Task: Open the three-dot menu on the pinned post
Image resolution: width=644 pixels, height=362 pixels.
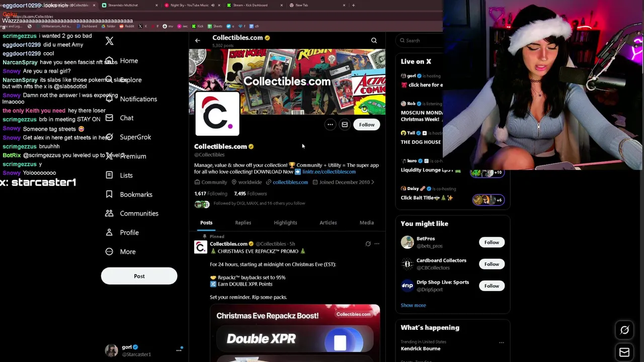Action: (377, 244)
